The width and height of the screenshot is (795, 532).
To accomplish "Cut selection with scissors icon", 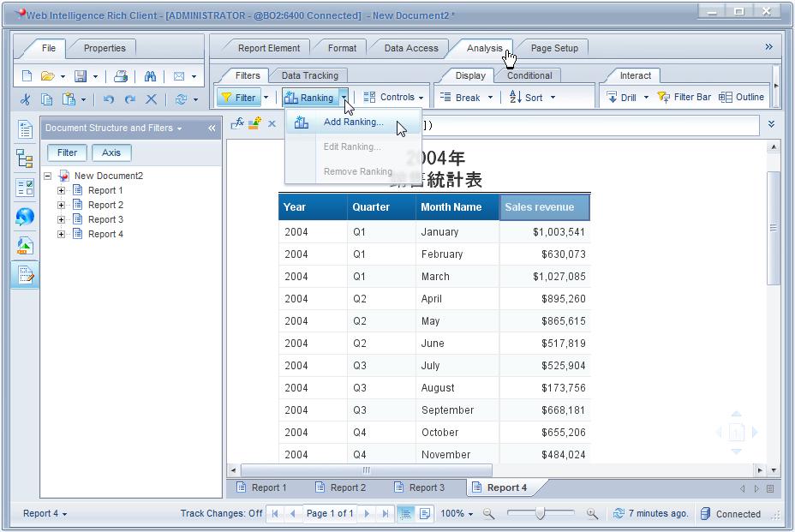I will coord(25,99).
